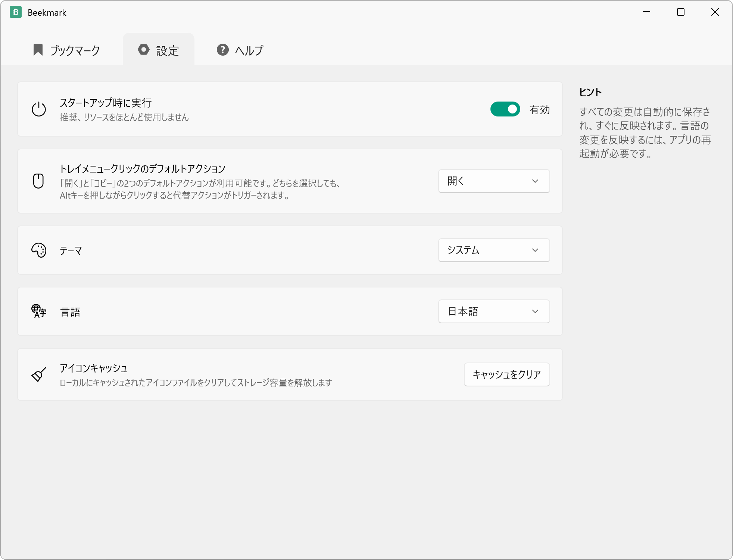Click the スタートアップ時に実行 title text

point(106,103)
